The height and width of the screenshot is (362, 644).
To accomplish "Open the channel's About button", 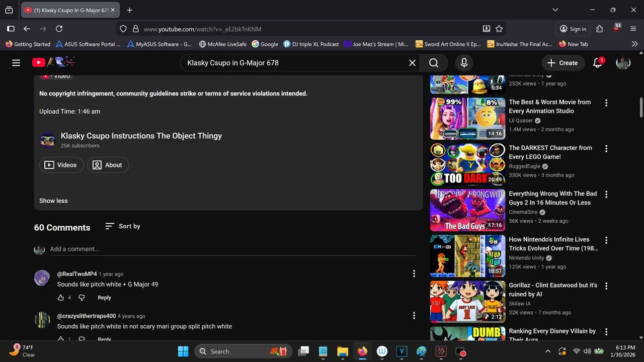I will [x=108, y=165].
